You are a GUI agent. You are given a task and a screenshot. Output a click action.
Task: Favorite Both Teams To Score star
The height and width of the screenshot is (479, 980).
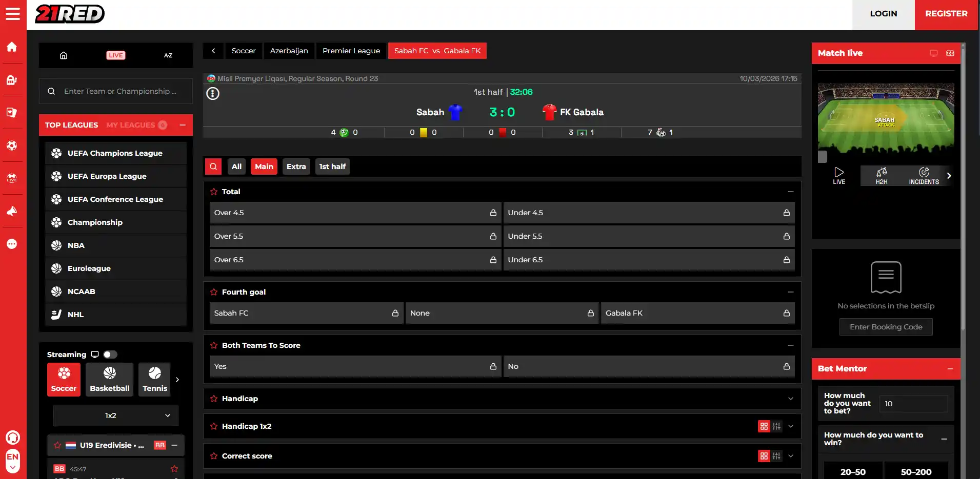[x=214, y=345]
